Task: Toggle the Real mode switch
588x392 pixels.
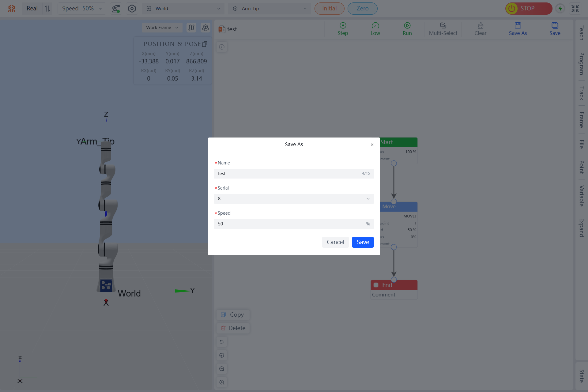Action: (47, 9)
